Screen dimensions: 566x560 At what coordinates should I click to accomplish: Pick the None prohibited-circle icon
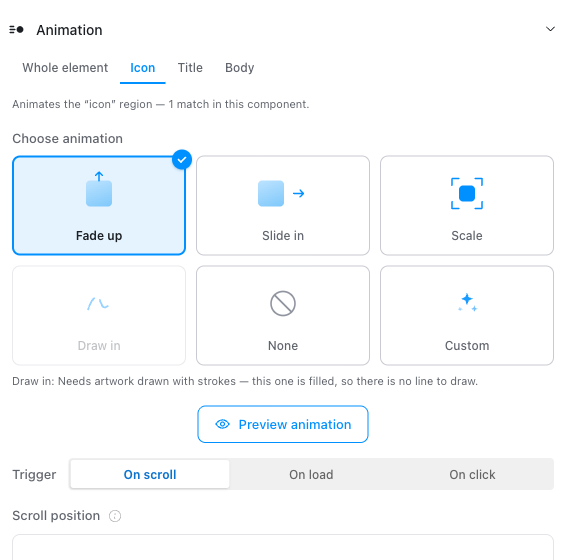[283, 303]
